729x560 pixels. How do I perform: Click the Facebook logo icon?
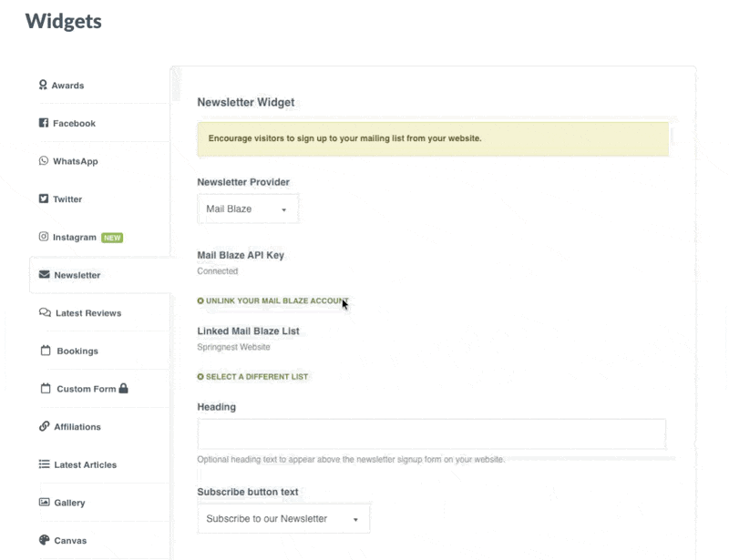point(43,123)
